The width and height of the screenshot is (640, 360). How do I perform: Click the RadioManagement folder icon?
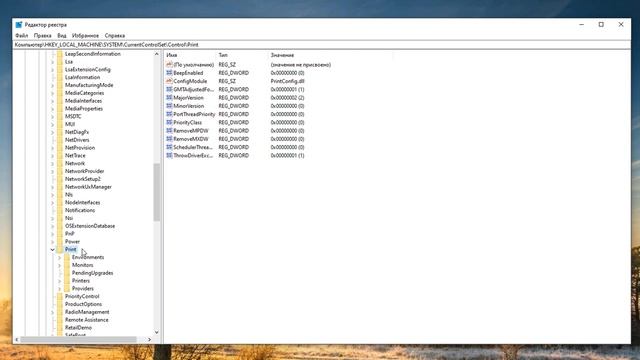[x=60, y=312]
